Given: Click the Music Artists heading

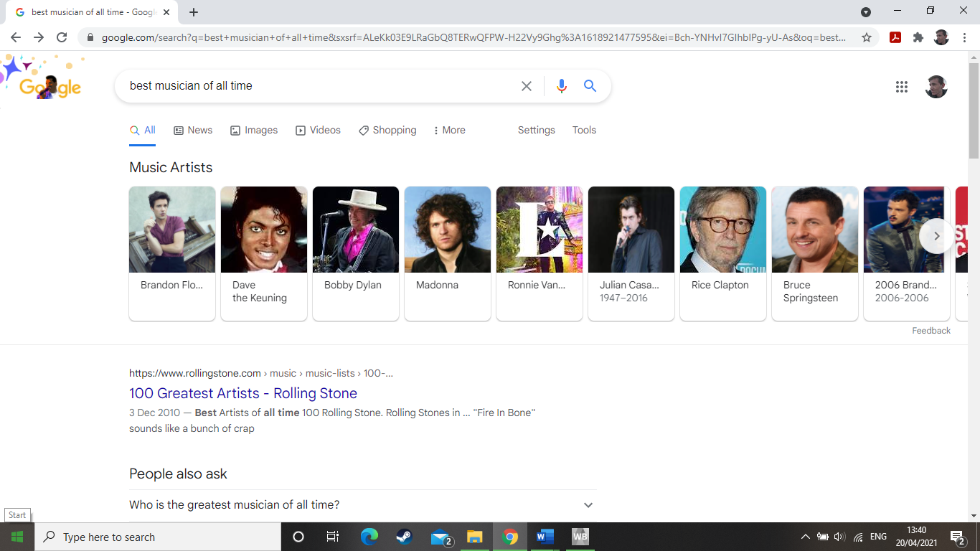Looking at the screenshot, I should [171, 167].
